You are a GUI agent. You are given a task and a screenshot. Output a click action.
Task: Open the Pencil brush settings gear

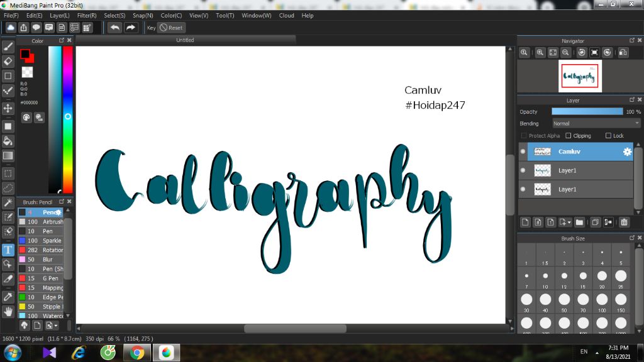pyautogui.click(x=58, y=212)
